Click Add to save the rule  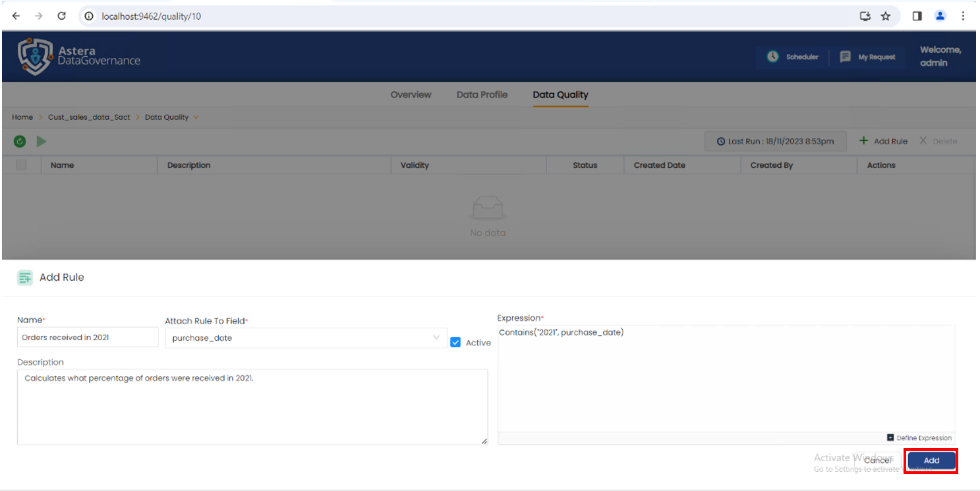[931, 461]
